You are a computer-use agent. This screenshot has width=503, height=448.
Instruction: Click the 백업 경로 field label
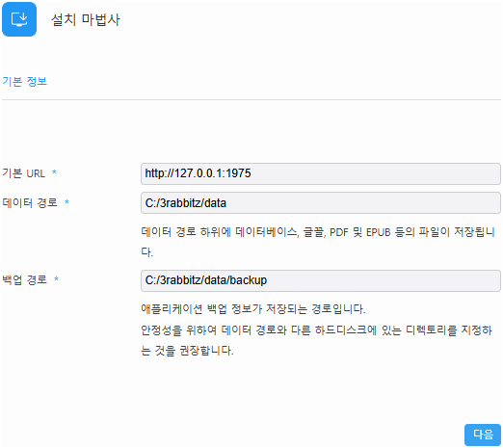pos(25,279)
